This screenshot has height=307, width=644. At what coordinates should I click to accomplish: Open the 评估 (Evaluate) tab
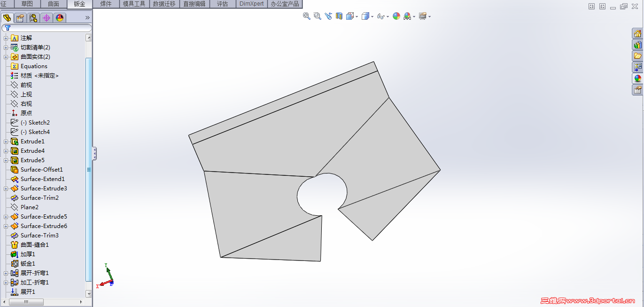(223, 4)
